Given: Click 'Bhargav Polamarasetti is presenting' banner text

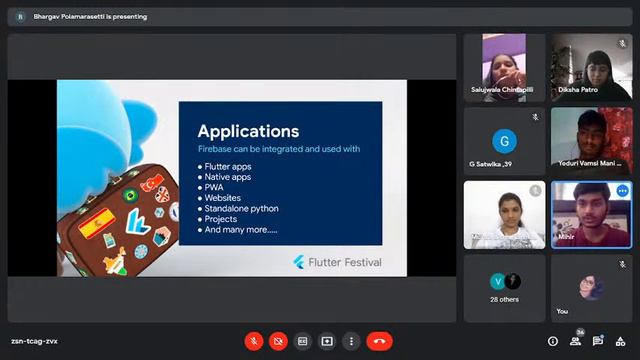Looking at the screenshot, I should 90,17.
